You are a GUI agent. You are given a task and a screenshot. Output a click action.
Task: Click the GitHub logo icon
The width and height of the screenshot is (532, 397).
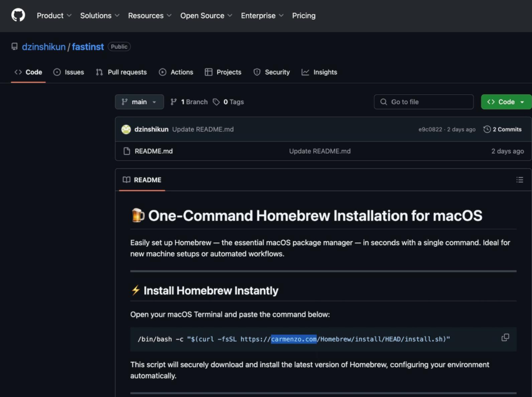(18, 15)
